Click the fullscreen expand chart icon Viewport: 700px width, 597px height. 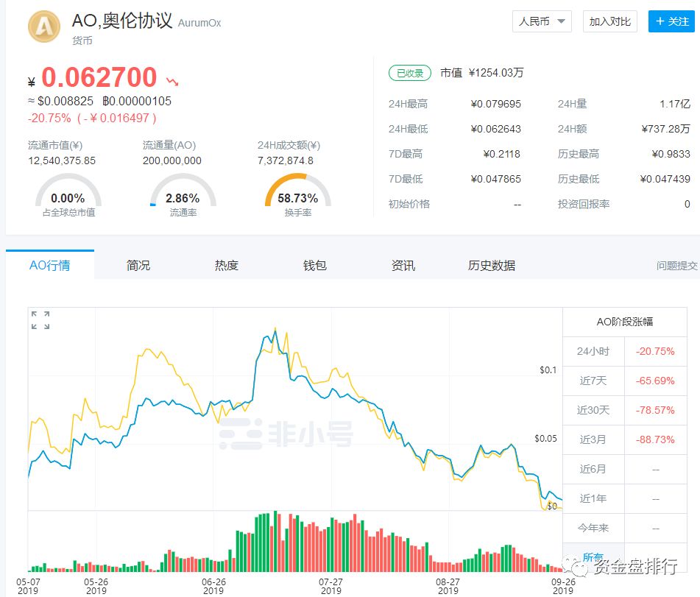tap(40, 320)
